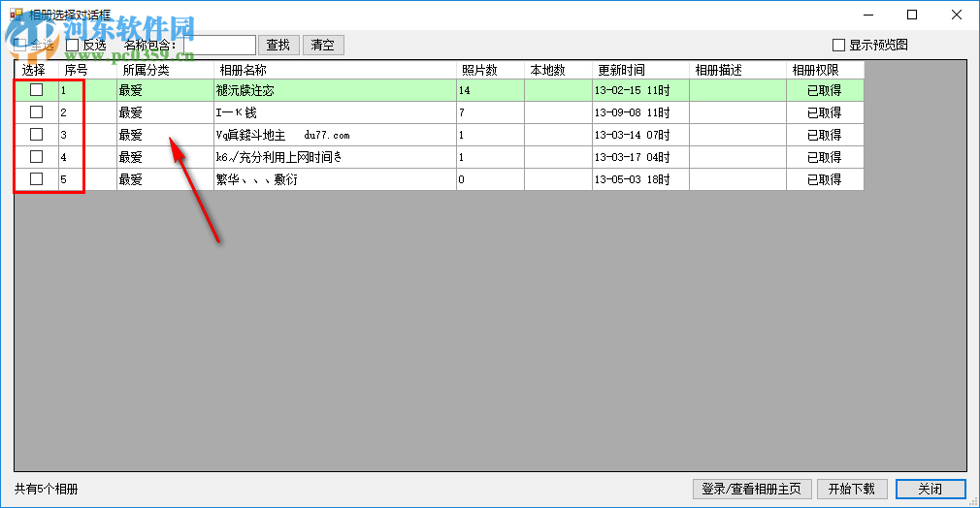This screenshot has width=980, height=508.
Task: Click the 开始下载 button
Action: tap(852, 489)
